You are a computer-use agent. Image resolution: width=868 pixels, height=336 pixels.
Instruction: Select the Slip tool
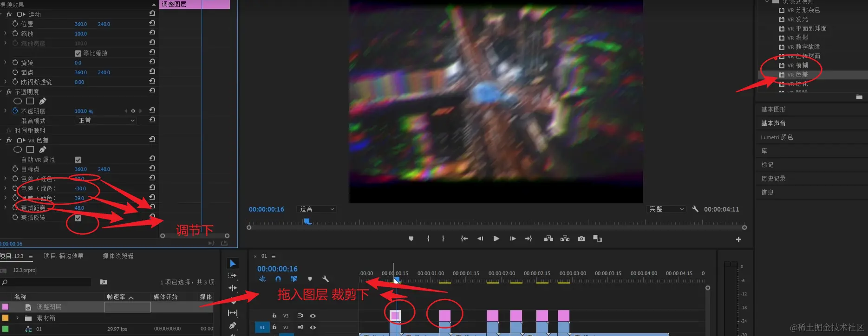(x=233, y=313)
